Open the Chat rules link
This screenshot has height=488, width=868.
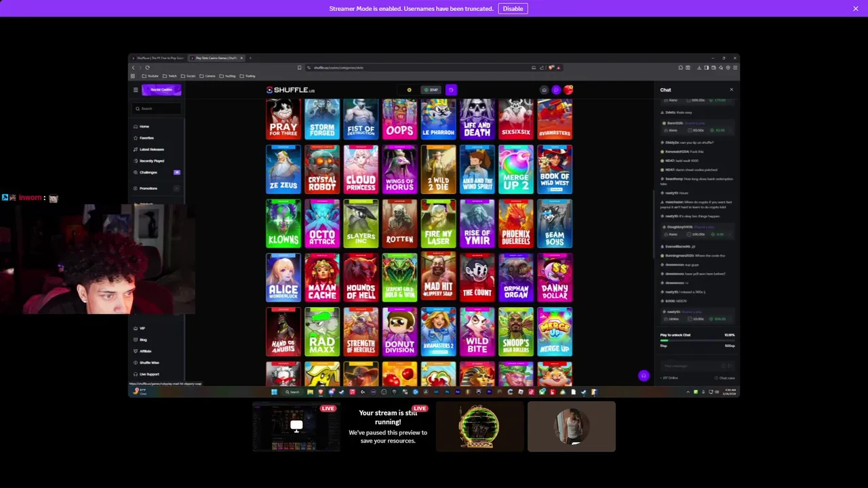tap(726, 378)
